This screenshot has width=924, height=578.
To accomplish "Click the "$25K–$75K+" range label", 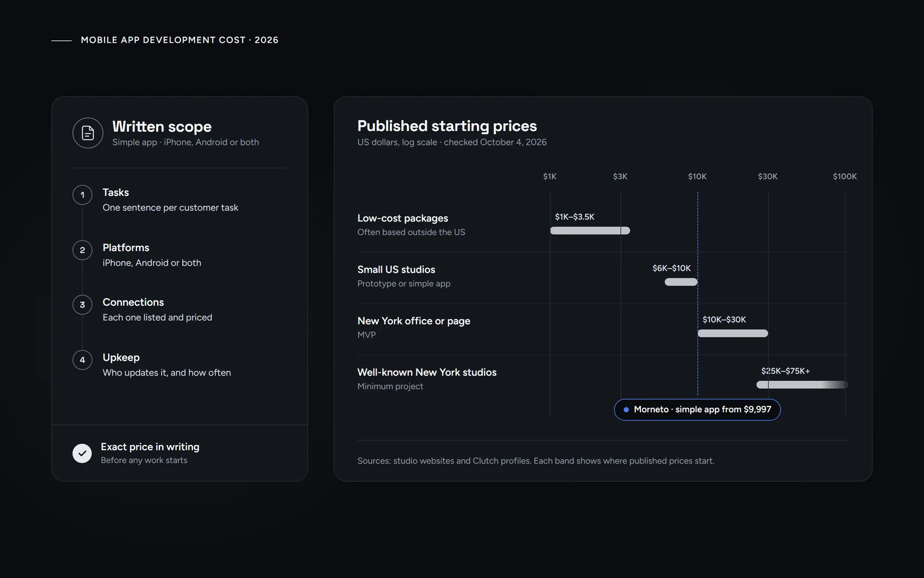I will pos(785,371).
